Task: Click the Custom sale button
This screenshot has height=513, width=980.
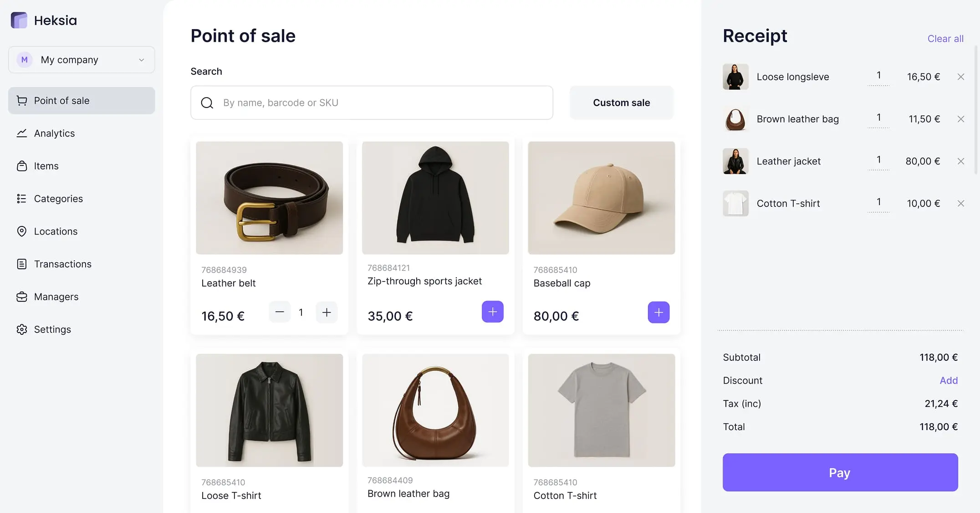Action: (621, 103)
